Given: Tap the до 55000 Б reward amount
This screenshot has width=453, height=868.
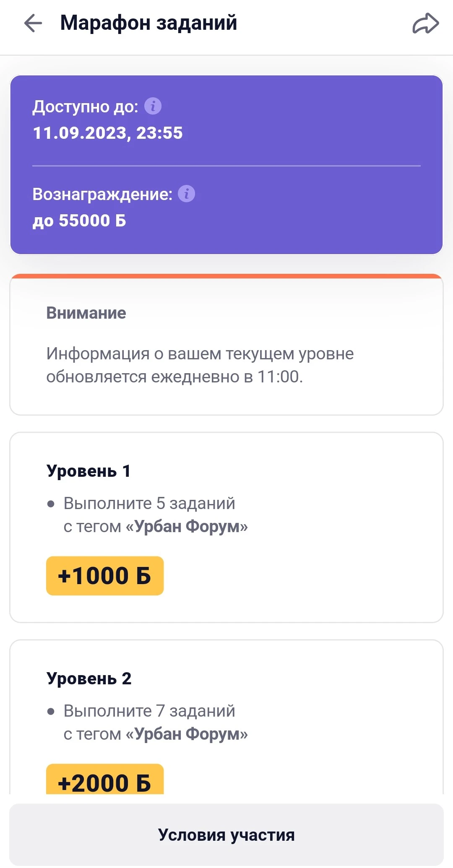Looking at the screenshot, I should click(x=79, y=221).
